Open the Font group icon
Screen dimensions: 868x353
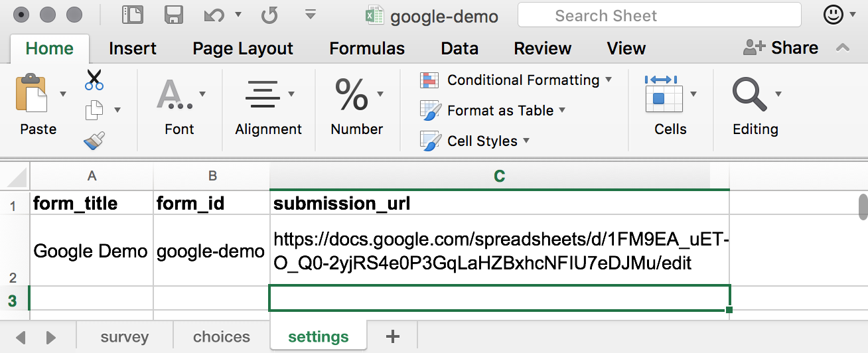[175, 94]
